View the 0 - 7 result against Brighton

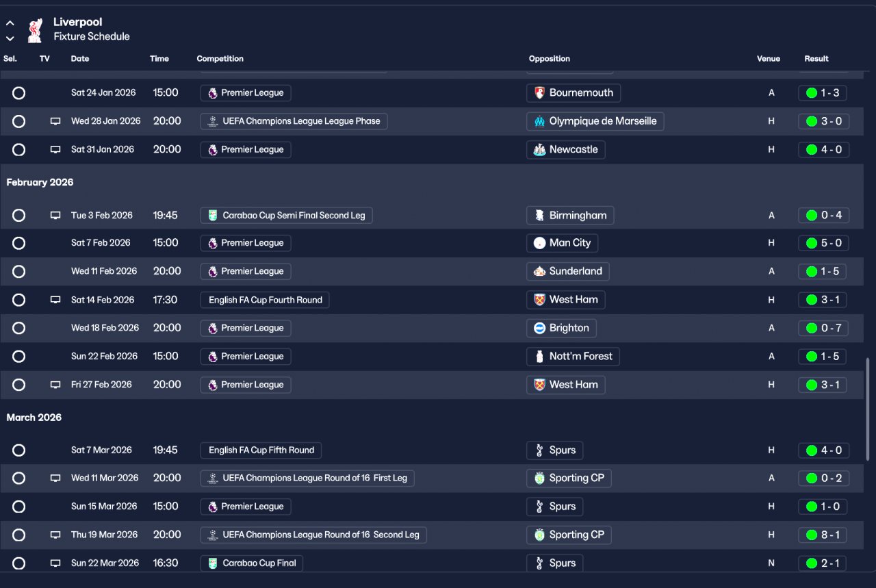[824, 328]
